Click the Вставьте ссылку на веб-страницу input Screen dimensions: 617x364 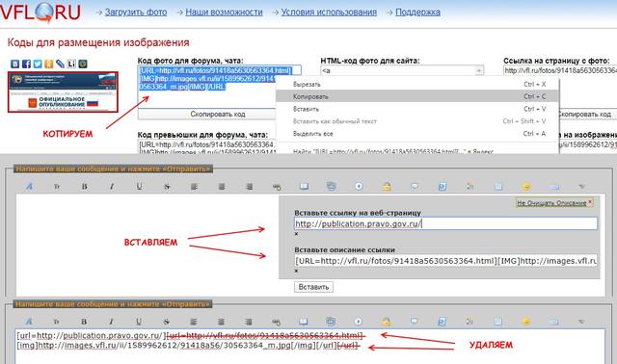[x=445, y=223]
